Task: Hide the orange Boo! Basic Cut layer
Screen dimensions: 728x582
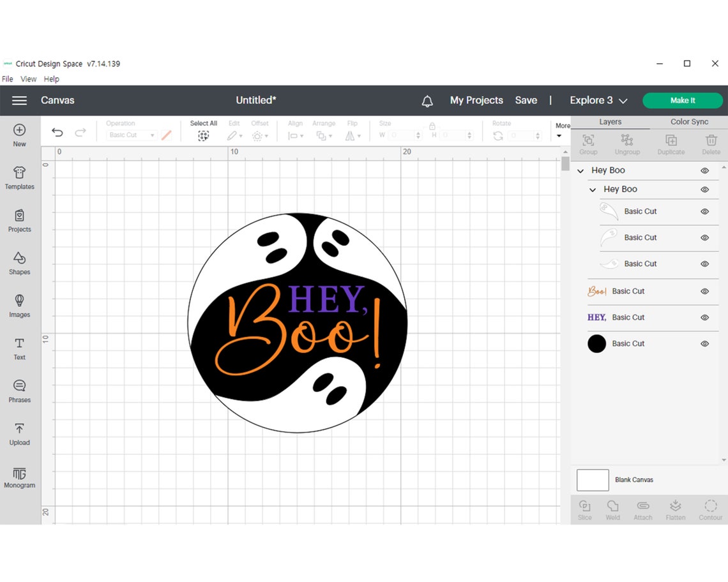Action: coord(704,291)
